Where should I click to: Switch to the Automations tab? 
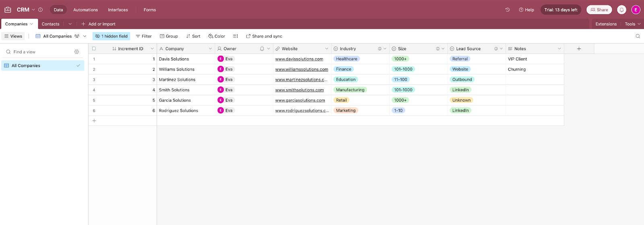(85, 10)
